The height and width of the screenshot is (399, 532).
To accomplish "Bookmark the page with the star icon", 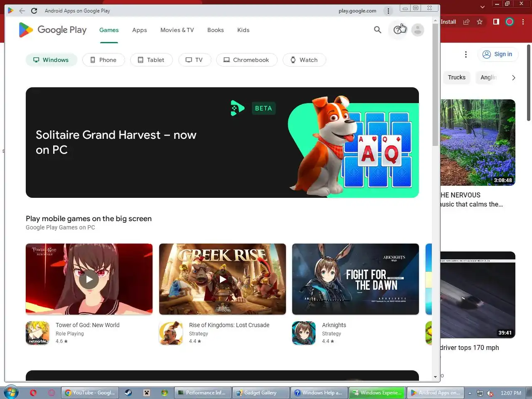I will [480, 22].
